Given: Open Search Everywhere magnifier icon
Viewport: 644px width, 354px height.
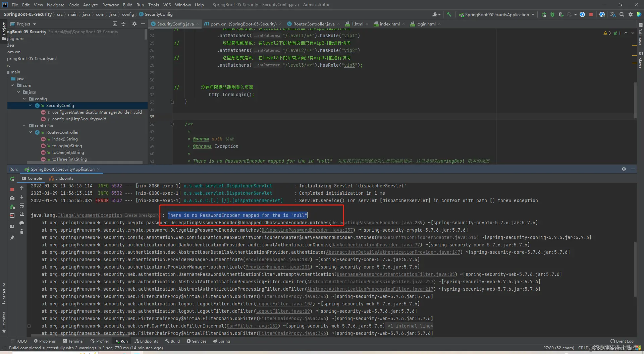Looking at the screenshot, I should point(622,14).
